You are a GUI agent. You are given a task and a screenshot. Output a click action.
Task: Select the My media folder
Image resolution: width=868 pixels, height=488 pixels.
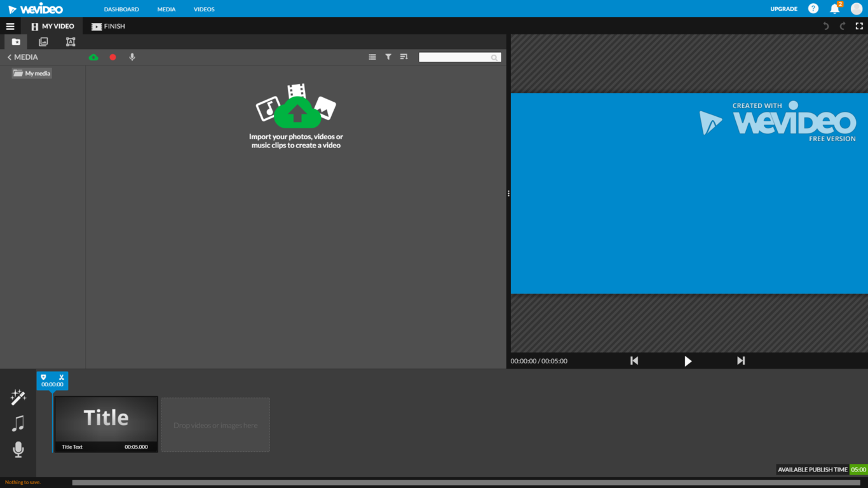[x=32, y=73]
